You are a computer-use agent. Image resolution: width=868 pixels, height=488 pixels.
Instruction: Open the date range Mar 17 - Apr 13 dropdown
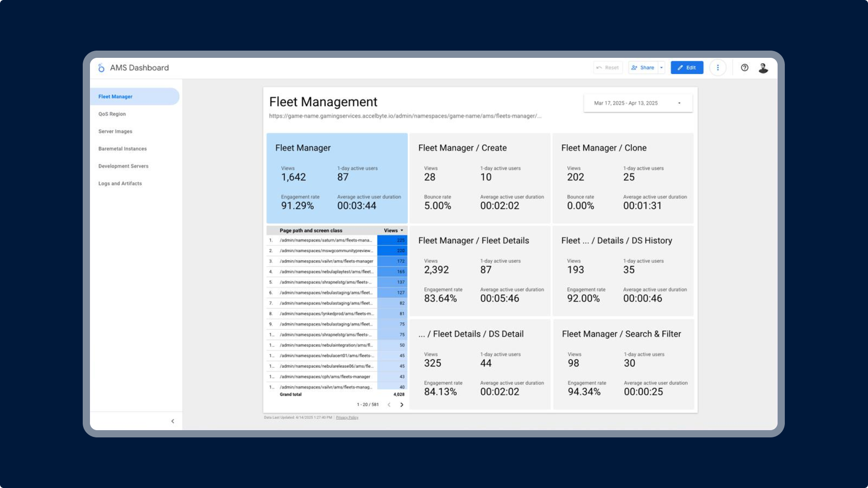(637, 103)
